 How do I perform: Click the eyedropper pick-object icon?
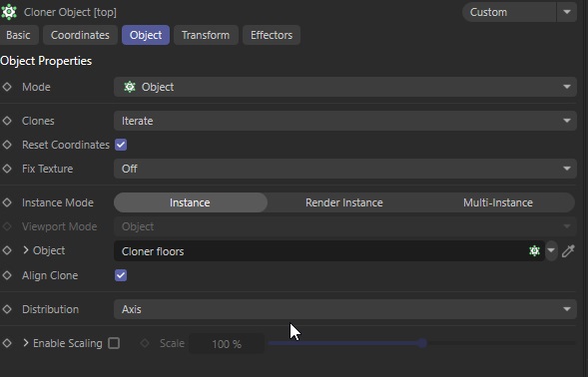(568, 250)
